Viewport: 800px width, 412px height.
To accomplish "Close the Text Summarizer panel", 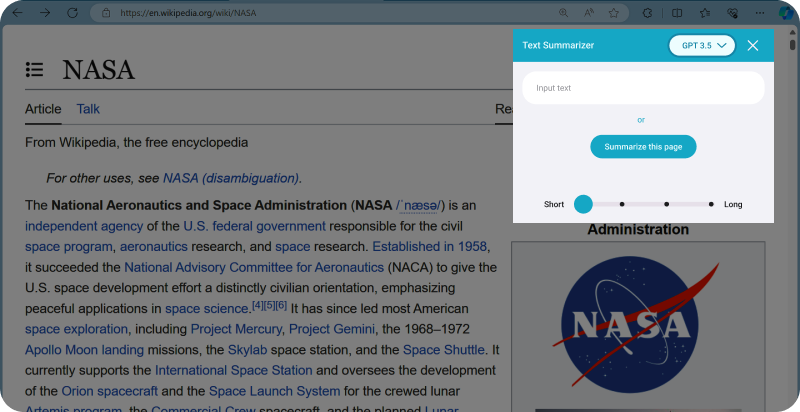I will 753,45.
